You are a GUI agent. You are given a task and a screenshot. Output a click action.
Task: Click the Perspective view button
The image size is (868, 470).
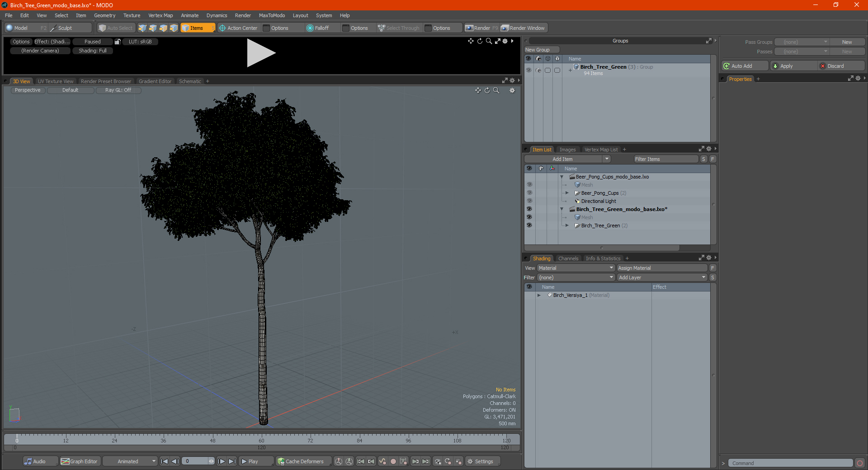click(x=28, y=90)
